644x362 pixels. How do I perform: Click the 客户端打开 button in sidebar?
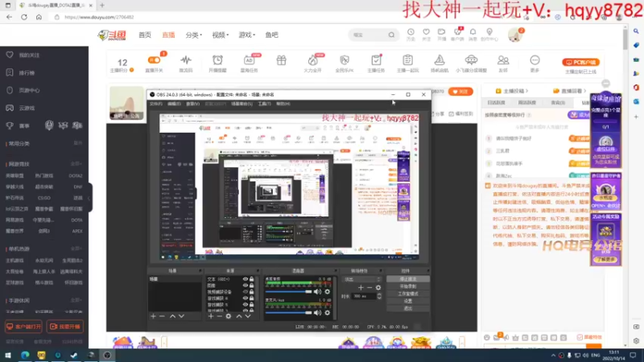tap(24, 327)
